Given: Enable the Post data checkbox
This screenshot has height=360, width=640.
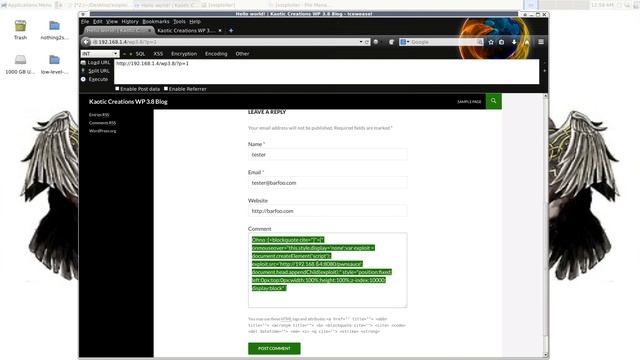Looking at the screenshot, I should tap(117, 89).
